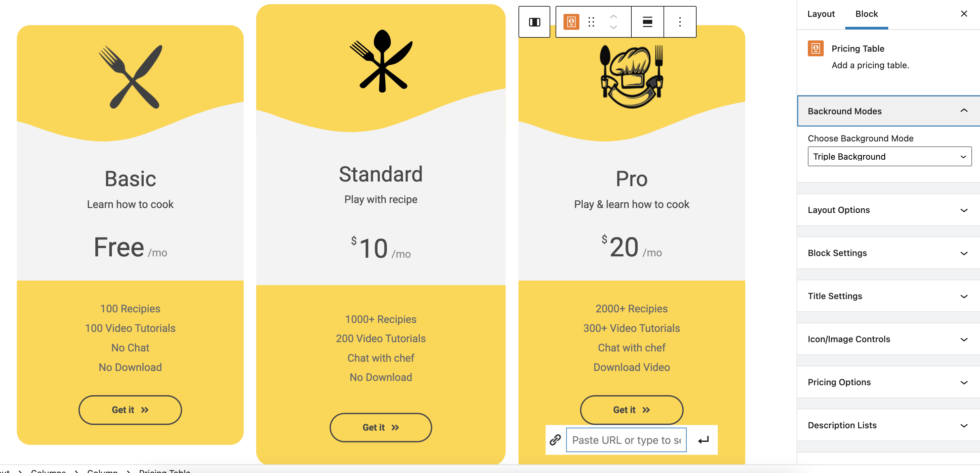The width and height of the screenshot is (980, 473).
Task: Click the up/down reorder arrows icon
Action: pyautogui.click(x=614, y=22)
